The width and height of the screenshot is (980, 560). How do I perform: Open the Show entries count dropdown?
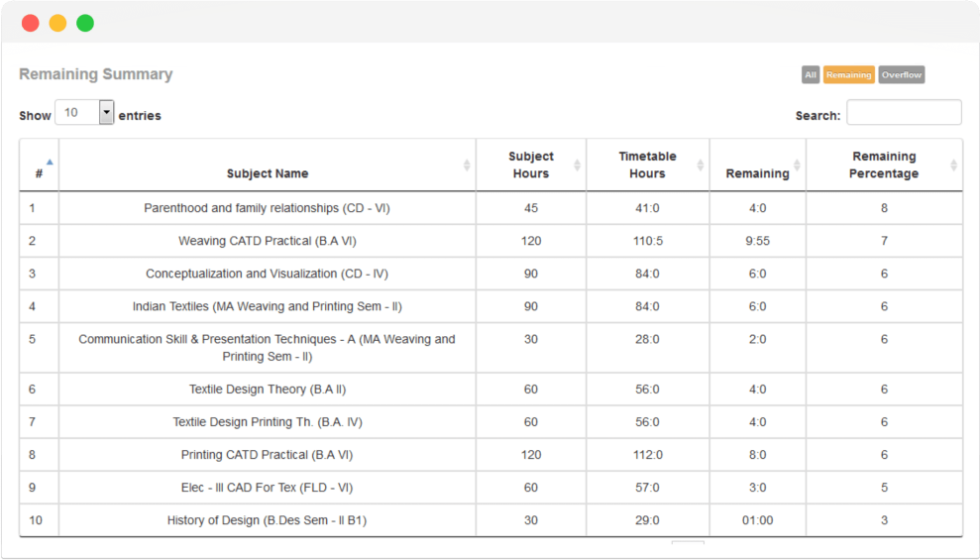point(84,113)
